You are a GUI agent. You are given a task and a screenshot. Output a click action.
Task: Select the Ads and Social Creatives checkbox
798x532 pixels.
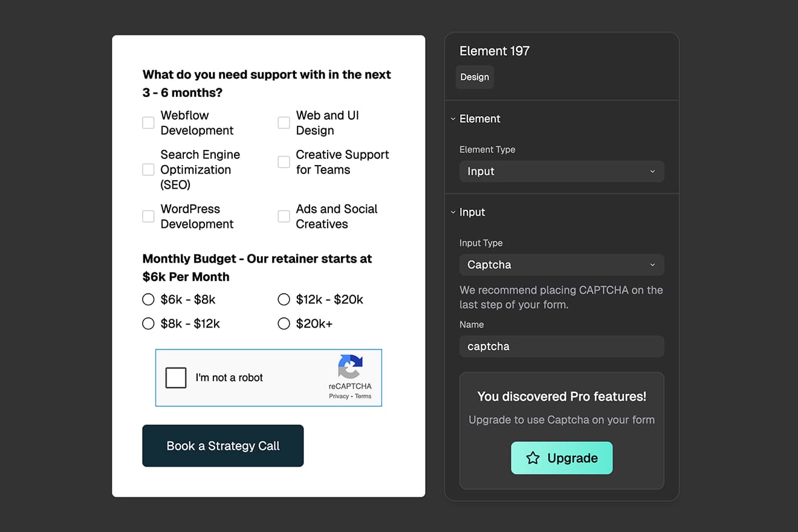pos(284,216)
